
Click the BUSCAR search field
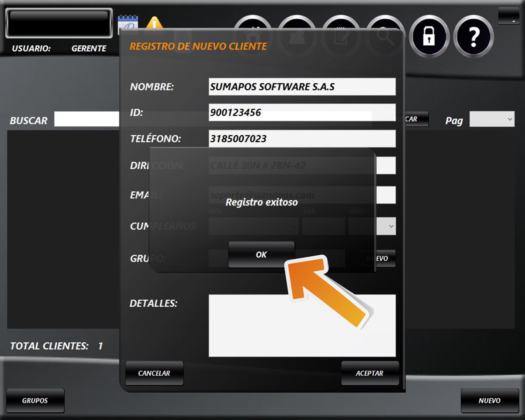click(x=86, y=119)
